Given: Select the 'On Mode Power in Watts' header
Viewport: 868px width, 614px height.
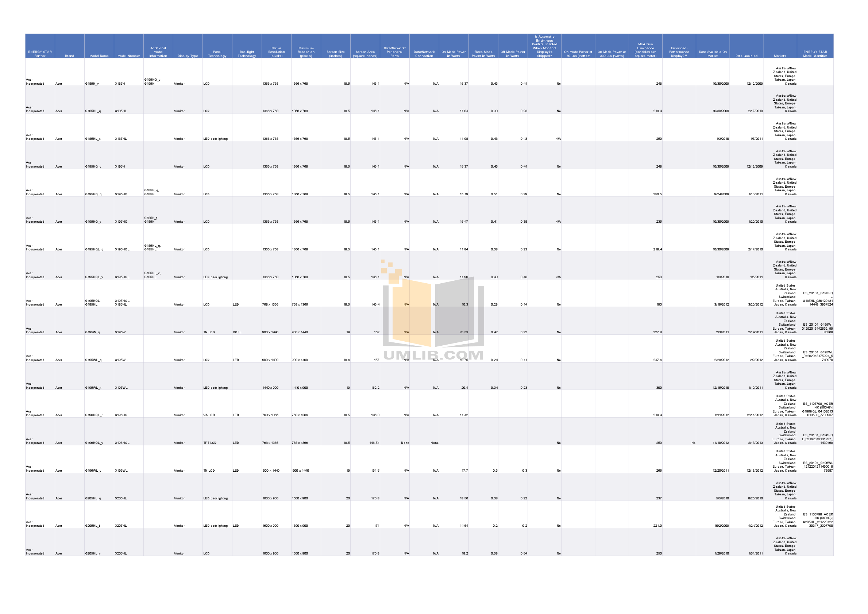Looking at the screenshot, I should pyautogui.click(x=454, y=54).
